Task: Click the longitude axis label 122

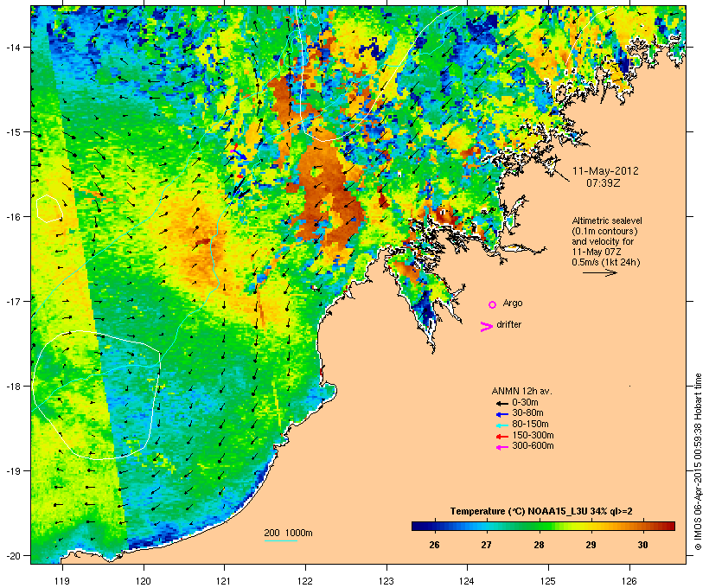Action: coord(305,581)
